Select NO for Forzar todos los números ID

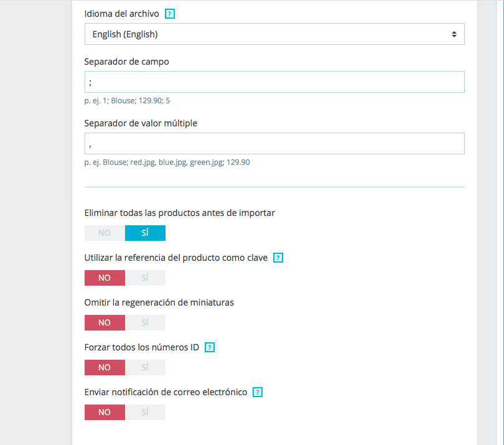(x=105, y=367)
